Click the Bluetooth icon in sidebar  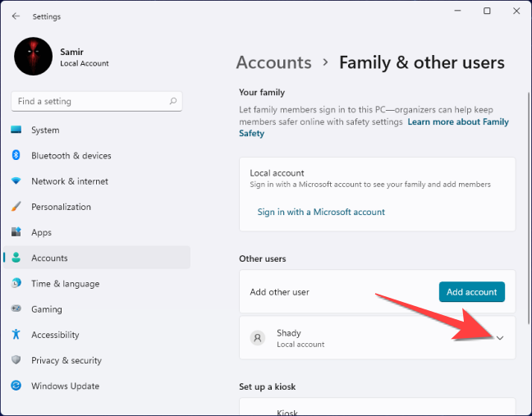coord(16,156)
